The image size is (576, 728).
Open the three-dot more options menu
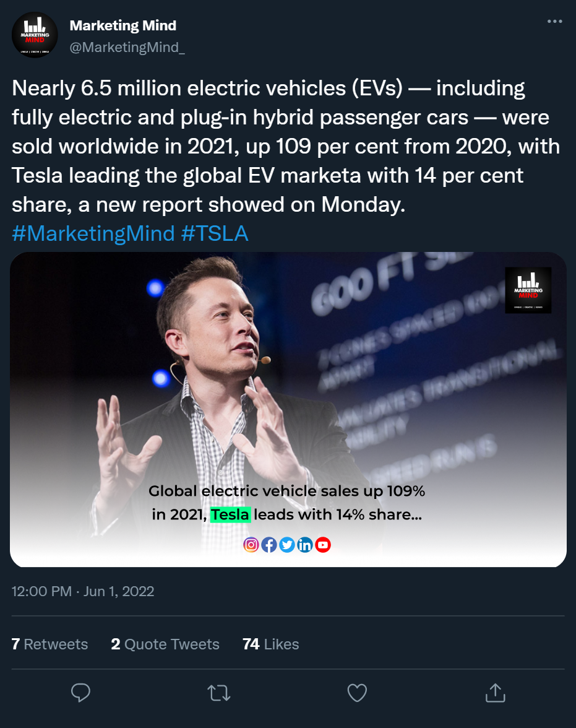[x=554, y=22]
